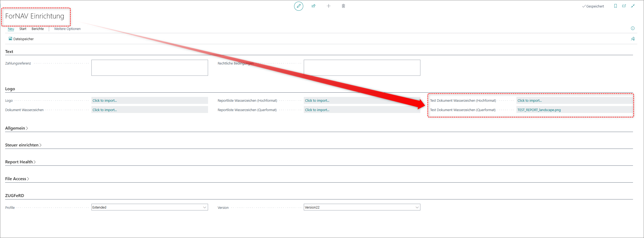Image resolution: width=644 pixels, height=238 pixels.
Task: Open the Neu menu tab
Action: (x=11, y=29)
